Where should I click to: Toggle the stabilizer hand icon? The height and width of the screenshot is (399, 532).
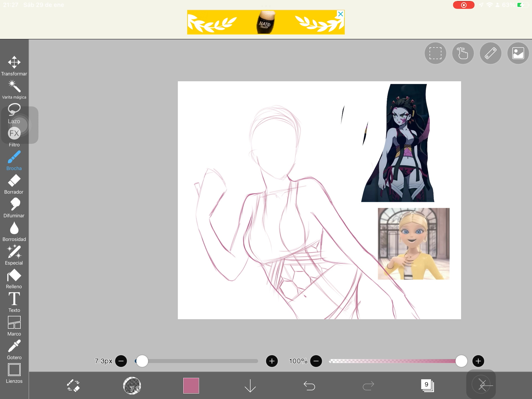(x=463, y=53)
